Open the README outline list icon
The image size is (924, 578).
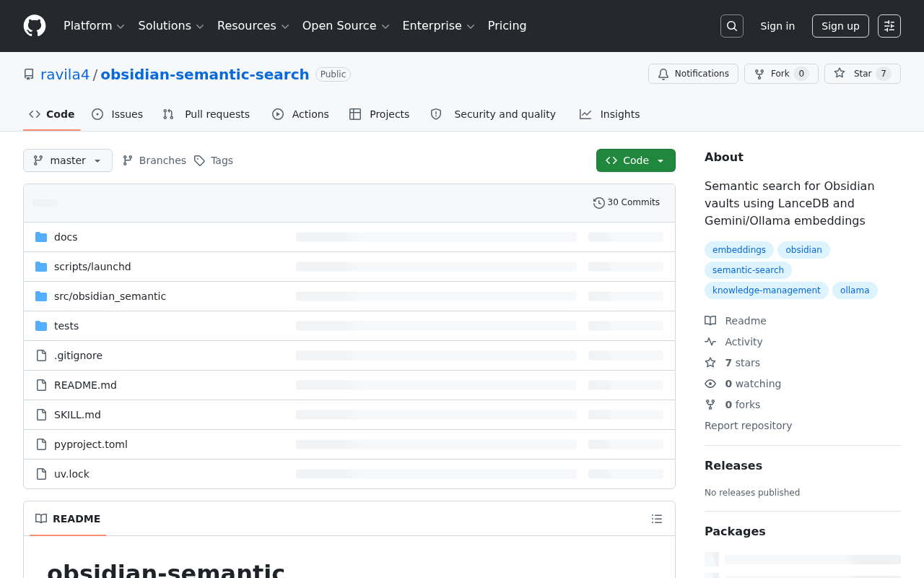click(x=657, y=519)
